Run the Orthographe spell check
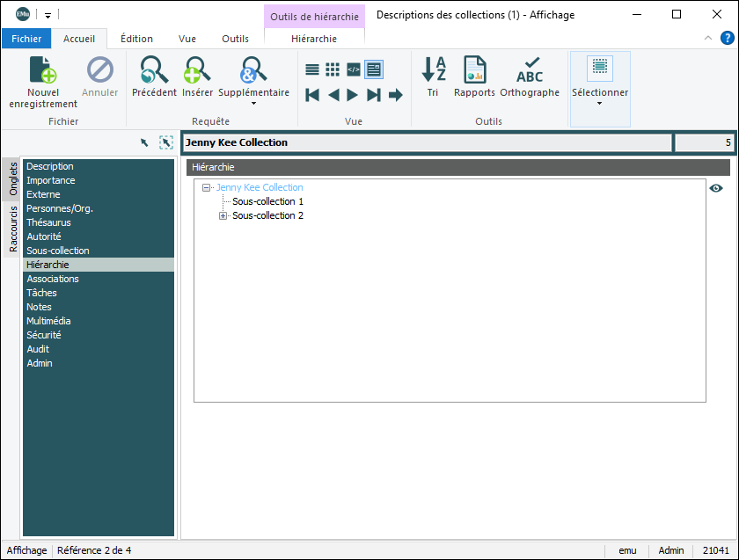739x560 pixels. (x=530, y=70)
